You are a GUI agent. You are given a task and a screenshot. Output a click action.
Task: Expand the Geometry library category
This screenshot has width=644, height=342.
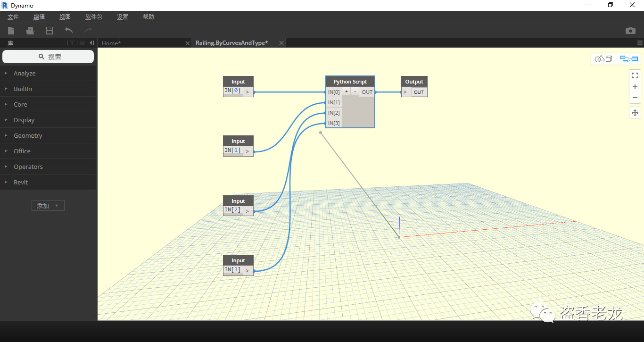[x=28, y=135]
